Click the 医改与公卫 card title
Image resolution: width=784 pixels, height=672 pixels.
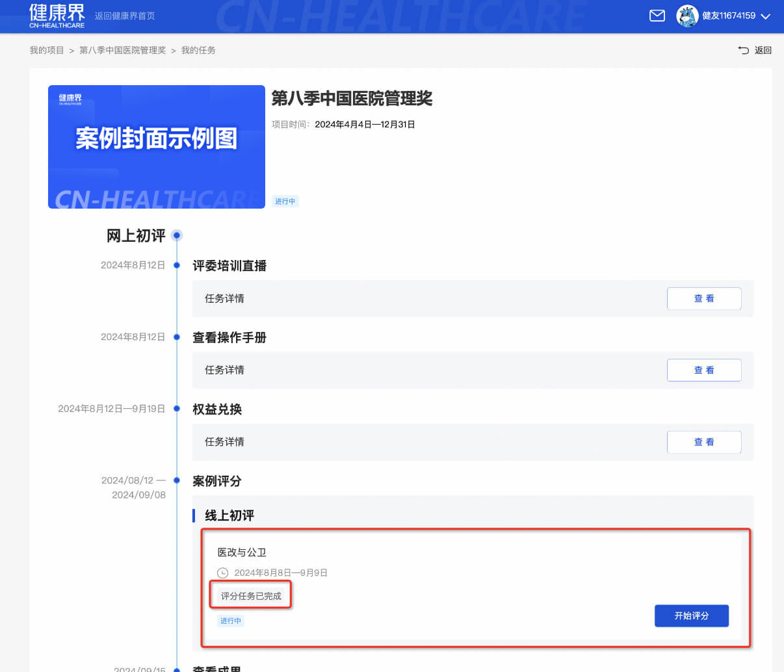tap(242, 552)
